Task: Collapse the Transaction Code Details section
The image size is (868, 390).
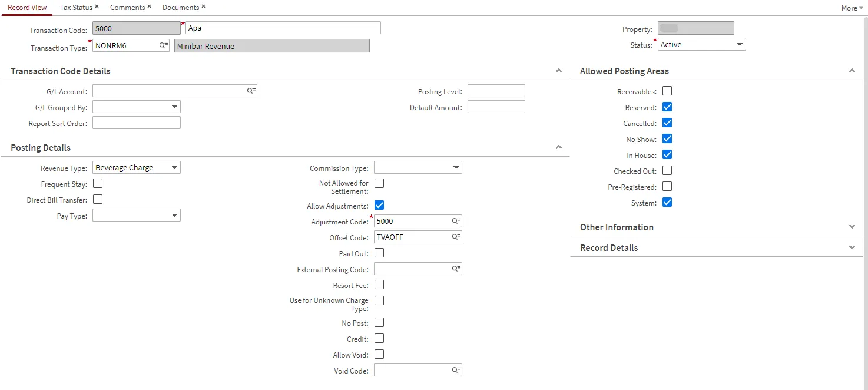Action: tap(559, 71)
